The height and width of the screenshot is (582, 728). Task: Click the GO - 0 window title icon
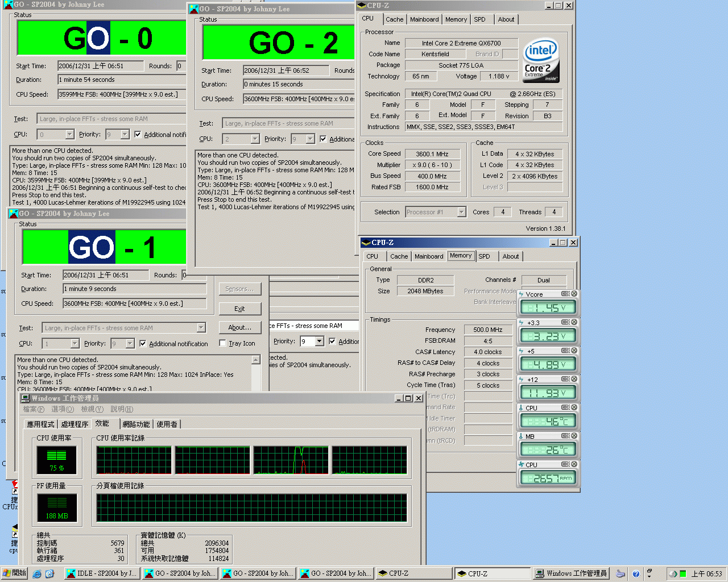click(x=9, y=5)
